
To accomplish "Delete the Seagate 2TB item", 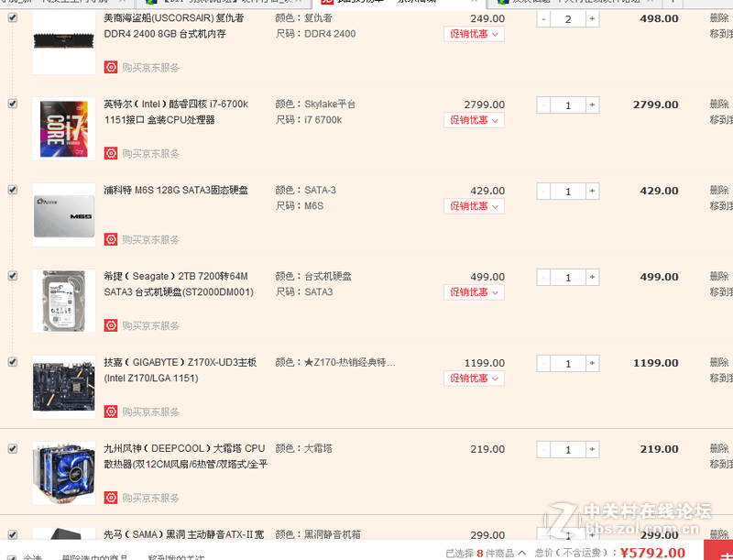I will click(719, 276).
